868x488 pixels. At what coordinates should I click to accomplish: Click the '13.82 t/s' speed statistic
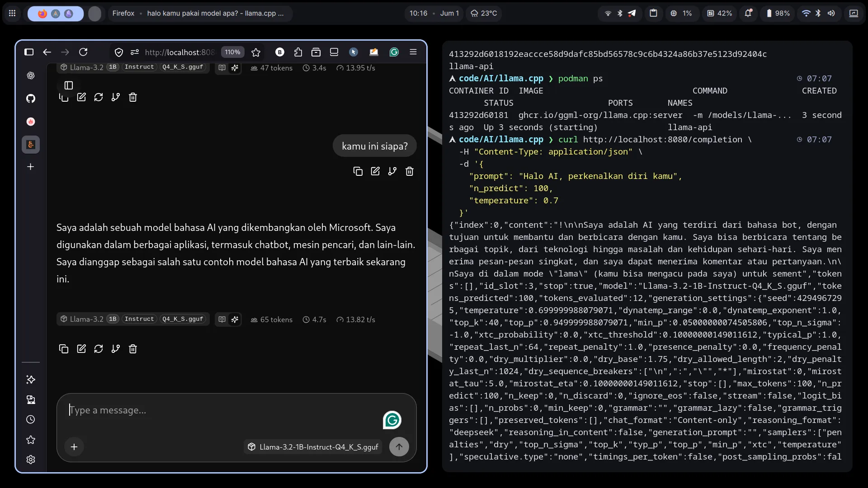pyautogui.click(x=356, y=319)
